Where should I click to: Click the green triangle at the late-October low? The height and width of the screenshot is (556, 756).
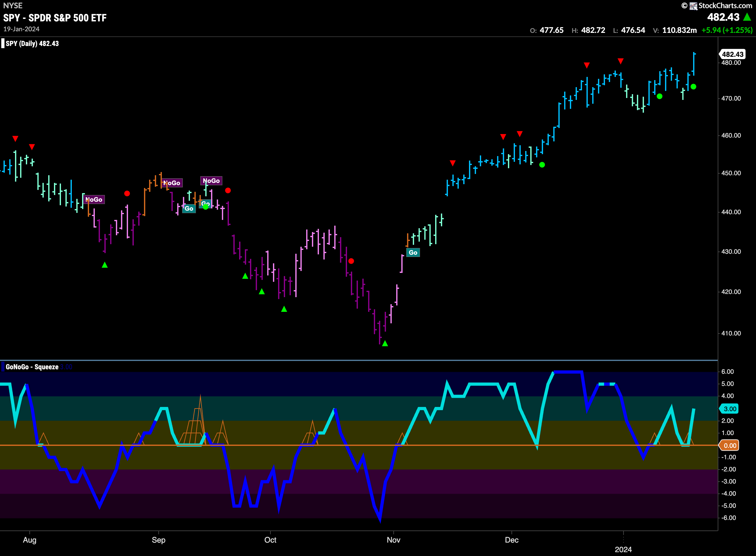(385, 344)
